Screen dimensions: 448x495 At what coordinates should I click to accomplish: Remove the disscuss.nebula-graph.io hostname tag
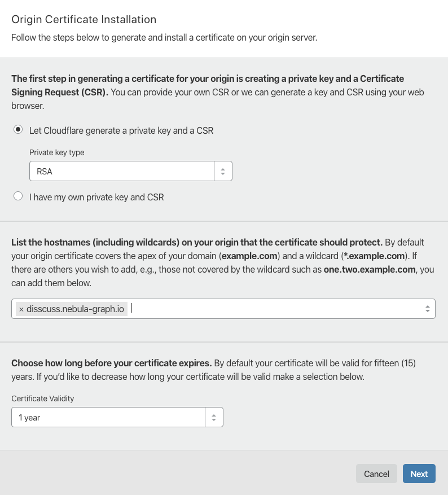[21, 309]
